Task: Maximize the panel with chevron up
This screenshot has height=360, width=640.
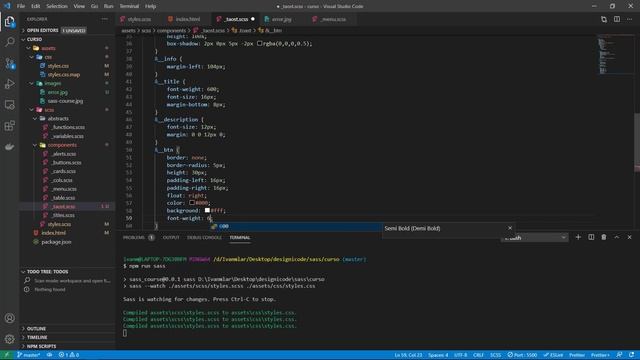Action: (x=617, y=237)
